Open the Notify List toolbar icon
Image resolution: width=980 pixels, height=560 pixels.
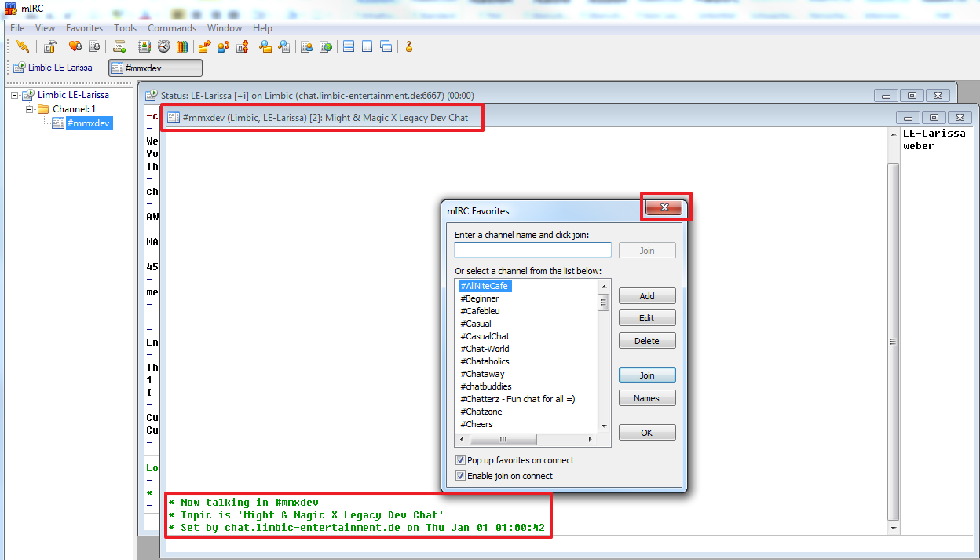(x=307, y=46)
